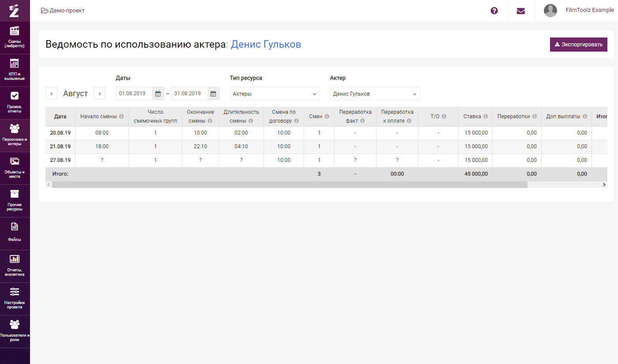Open КПП и вызывные section
Image resolution: width=618 pixels, height=364 pixels.
point(15,70)
